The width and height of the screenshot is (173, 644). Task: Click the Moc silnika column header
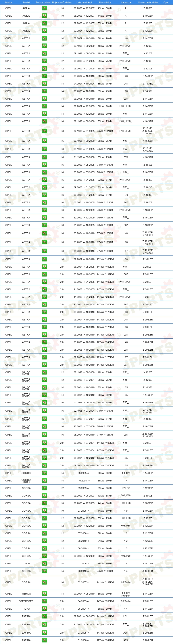pos(105,2)
